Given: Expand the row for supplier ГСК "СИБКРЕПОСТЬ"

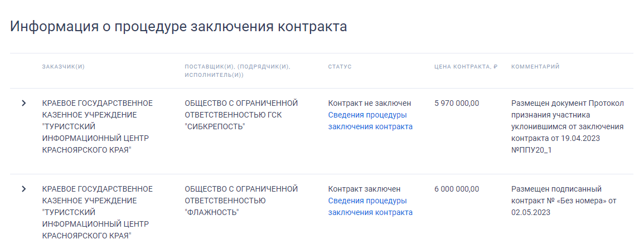Looking at the screenshot, I should click(x=23, y=103).
